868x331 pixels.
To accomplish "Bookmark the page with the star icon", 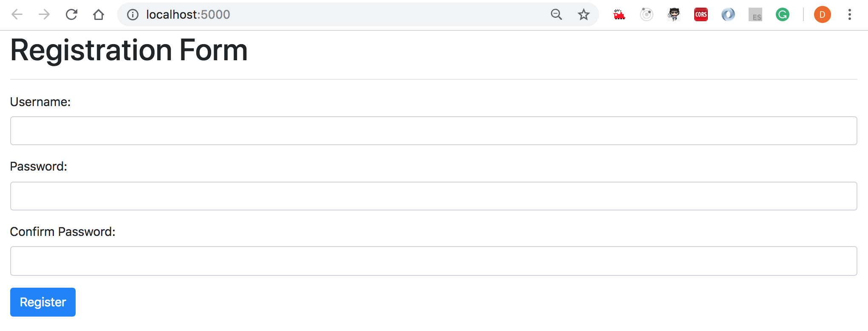I will 584,14.
